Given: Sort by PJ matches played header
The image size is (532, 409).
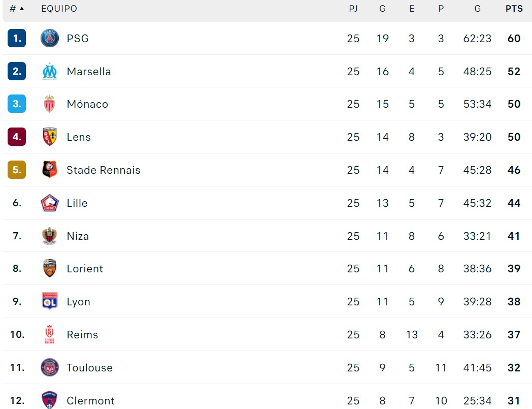Looking at the screenshot, I should (x=353, y=9).
